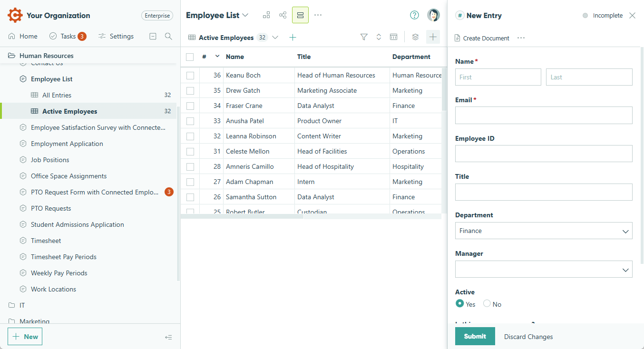
Task: Open the IT folder in sidebar
Action: (22, 305)
